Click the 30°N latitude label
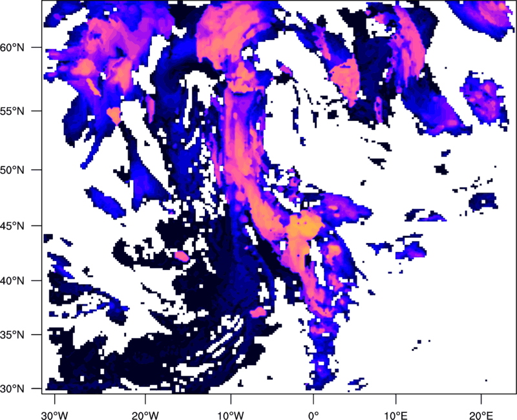The height and width of the screenshot is (420, 517). (12, 389)
